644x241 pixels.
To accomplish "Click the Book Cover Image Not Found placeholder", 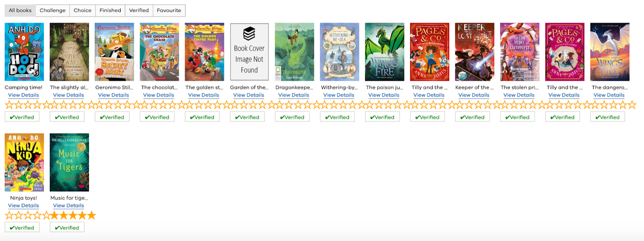I will [x=250, y=52].
